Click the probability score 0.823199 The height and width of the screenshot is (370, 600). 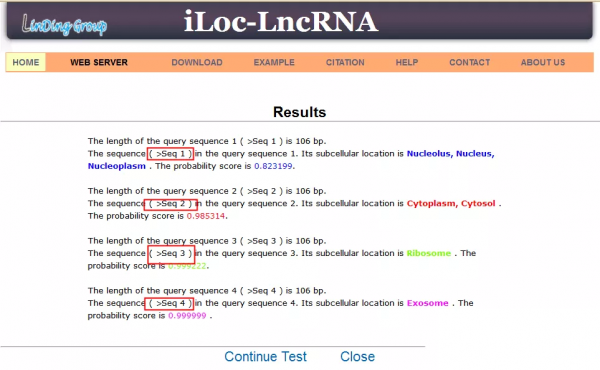(273, 166)
